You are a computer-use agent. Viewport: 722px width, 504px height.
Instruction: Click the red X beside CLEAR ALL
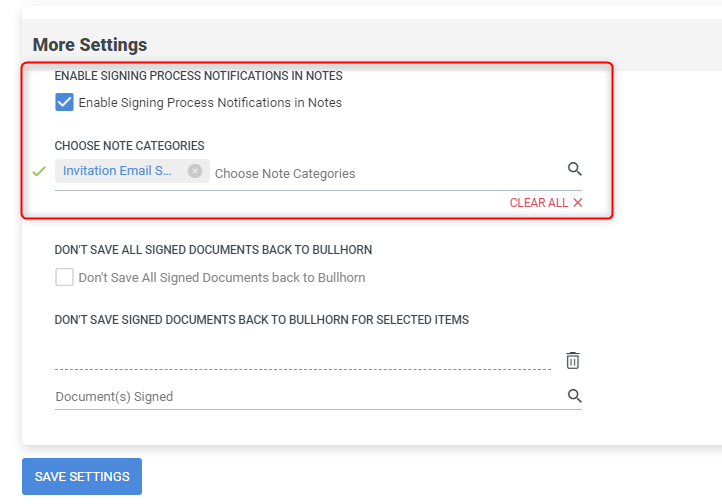578,203
